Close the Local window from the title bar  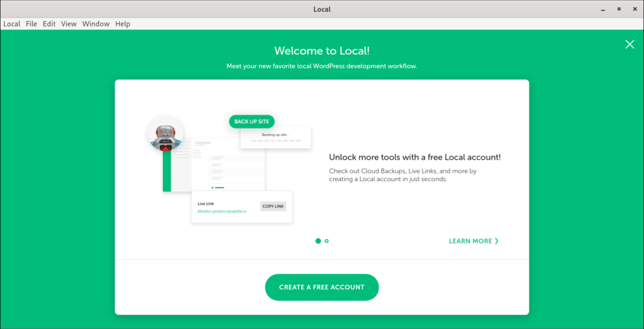coord(635,9)
